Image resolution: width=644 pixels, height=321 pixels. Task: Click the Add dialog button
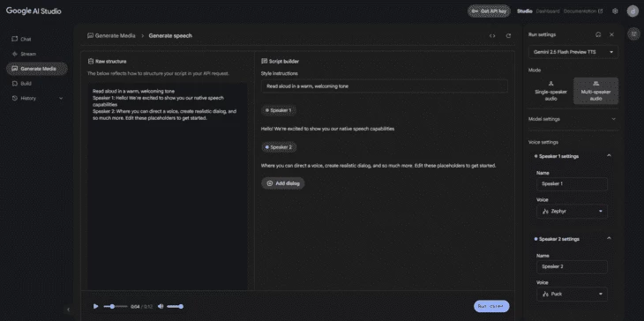pyautogui.click(x=283, y=183)
